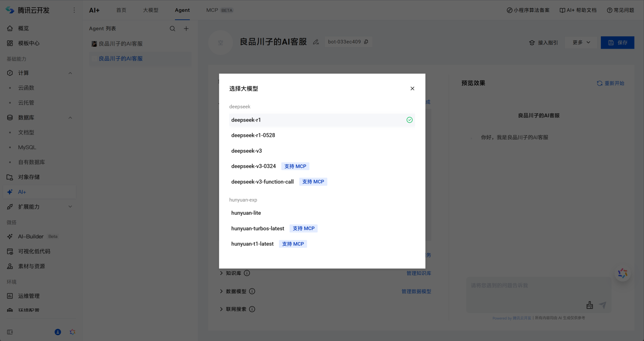Screen dimensions: 644x341
Task: Expand the 数据模型 section
Action: tap(221, 291)
